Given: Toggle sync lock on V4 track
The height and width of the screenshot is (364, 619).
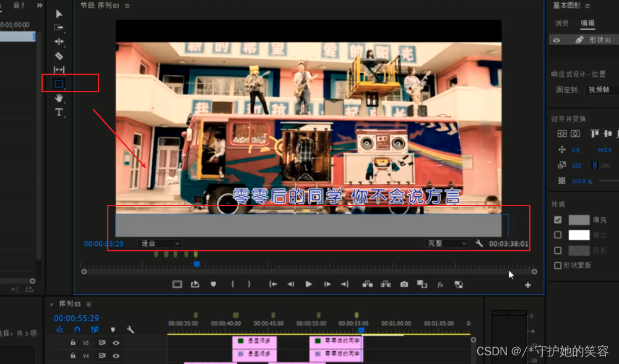Looking at the screenshot, I should 102,356.
